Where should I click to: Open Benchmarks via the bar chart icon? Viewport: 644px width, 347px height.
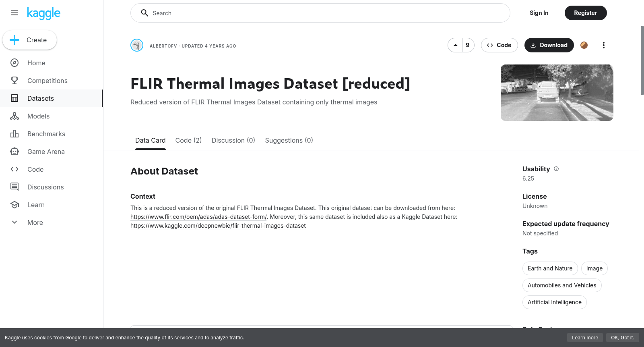point(14,134)
